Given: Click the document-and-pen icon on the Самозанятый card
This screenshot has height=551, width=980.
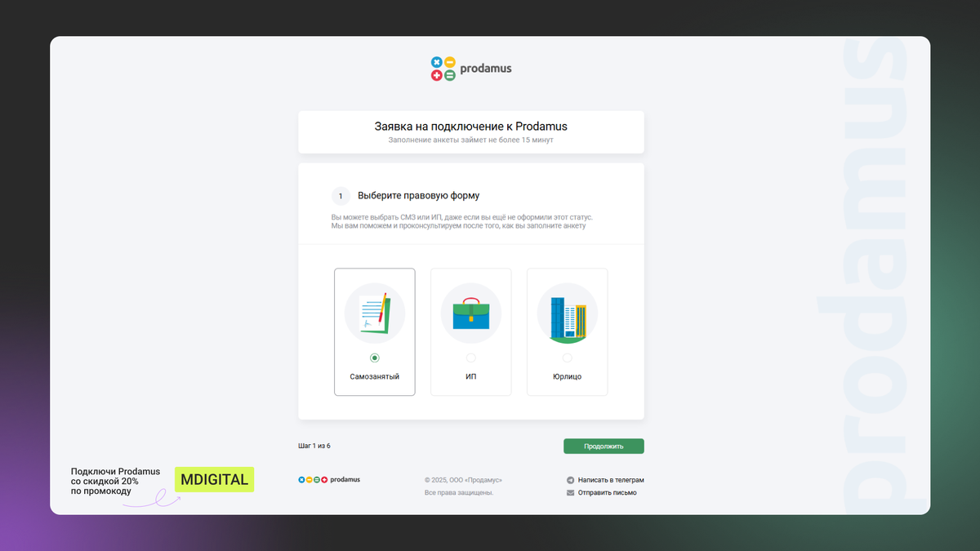Looking at the screenshot, I should [374, 313].
